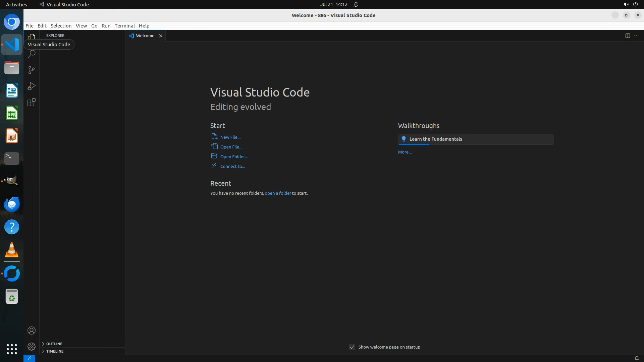Image resolution: width=644 pixels, height=362 pixels.
Task: Expand the OUTLINE section
Action: (x=54, y=344)
